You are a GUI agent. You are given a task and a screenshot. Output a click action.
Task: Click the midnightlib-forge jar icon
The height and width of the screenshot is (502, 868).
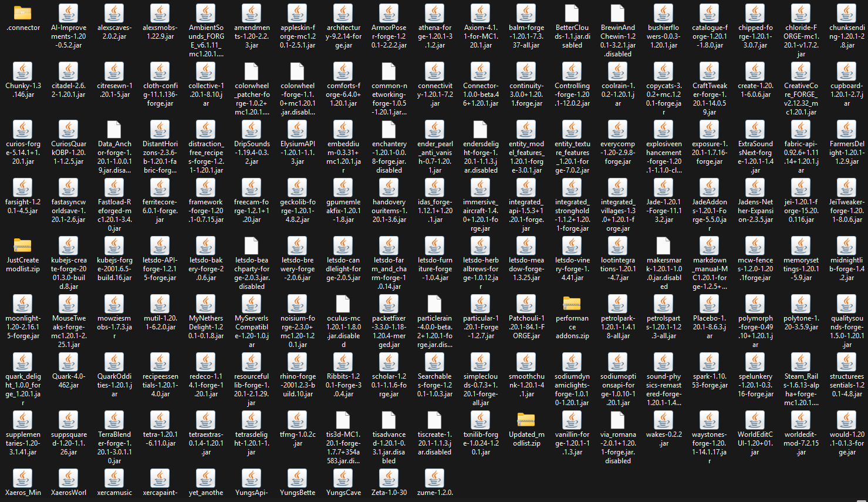point(846,245)
